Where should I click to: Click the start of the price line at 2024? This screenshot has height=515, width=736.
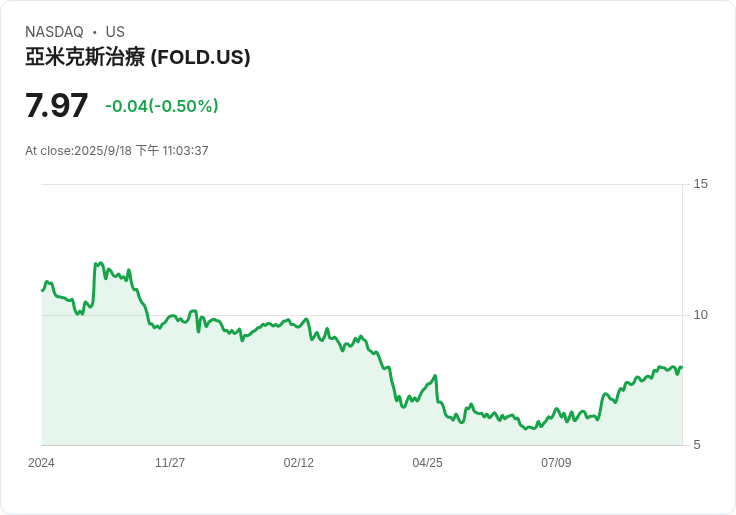pos(42,291)
